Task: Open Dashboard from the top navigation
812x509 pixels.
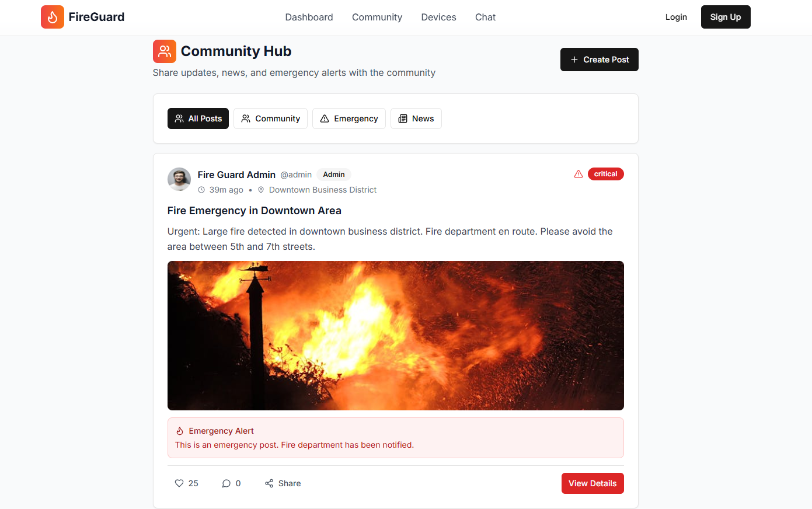Action: coord(309,17)
